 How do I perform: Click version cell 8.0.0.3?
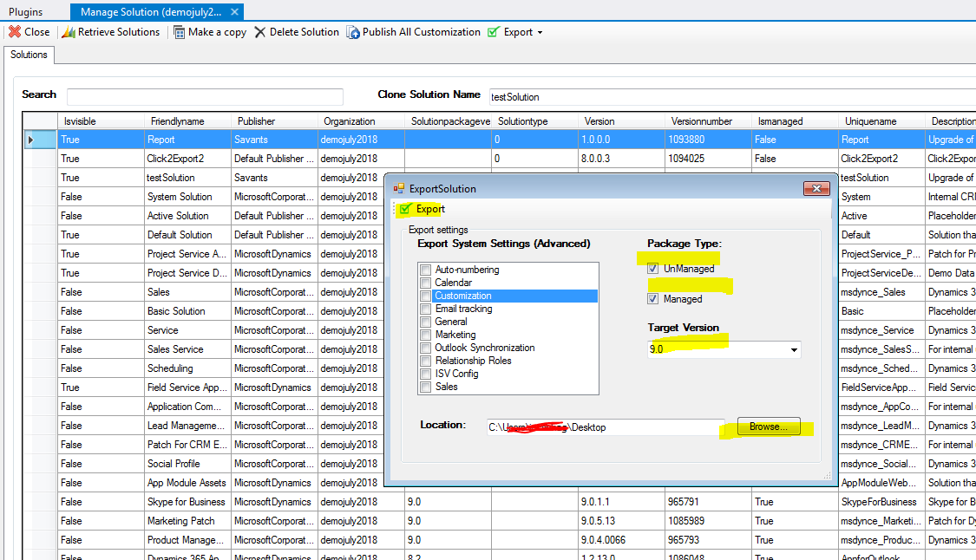621,159
